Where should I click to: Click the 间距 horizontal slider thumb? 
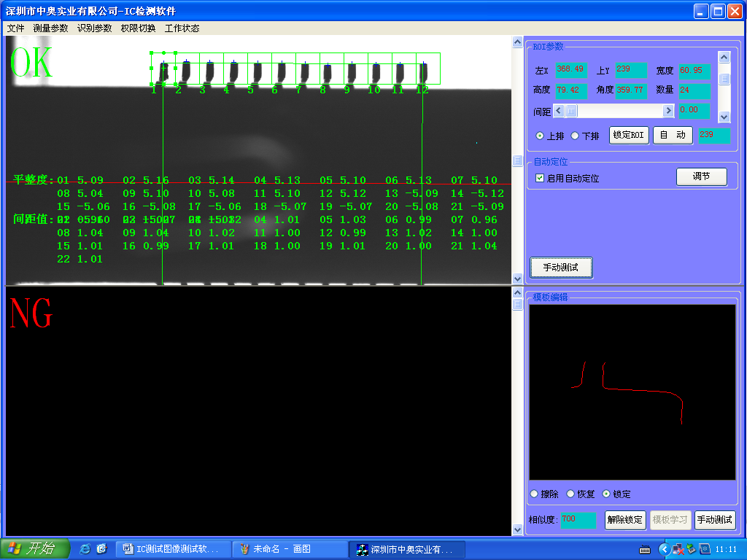572,111
